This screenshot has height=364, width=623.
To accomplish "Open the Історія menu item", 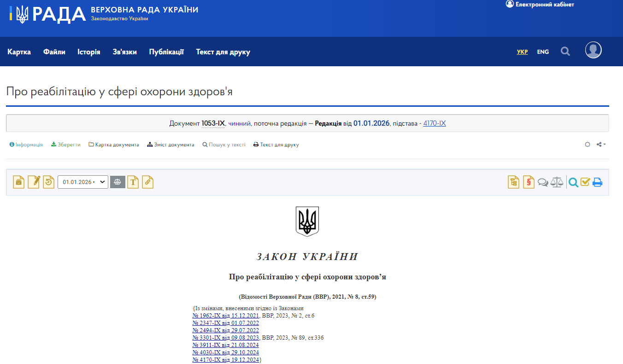I will tap(89, 52).
